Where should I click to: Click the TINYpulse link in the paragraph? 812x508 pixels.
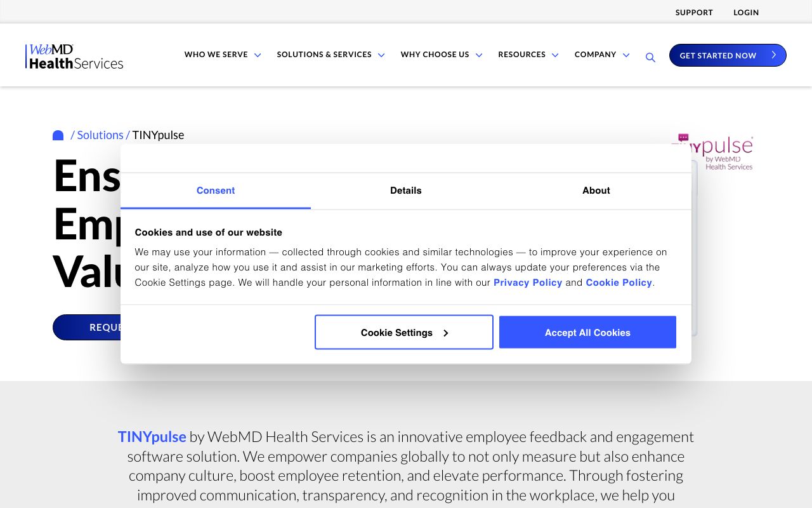(x=152, y=437)
